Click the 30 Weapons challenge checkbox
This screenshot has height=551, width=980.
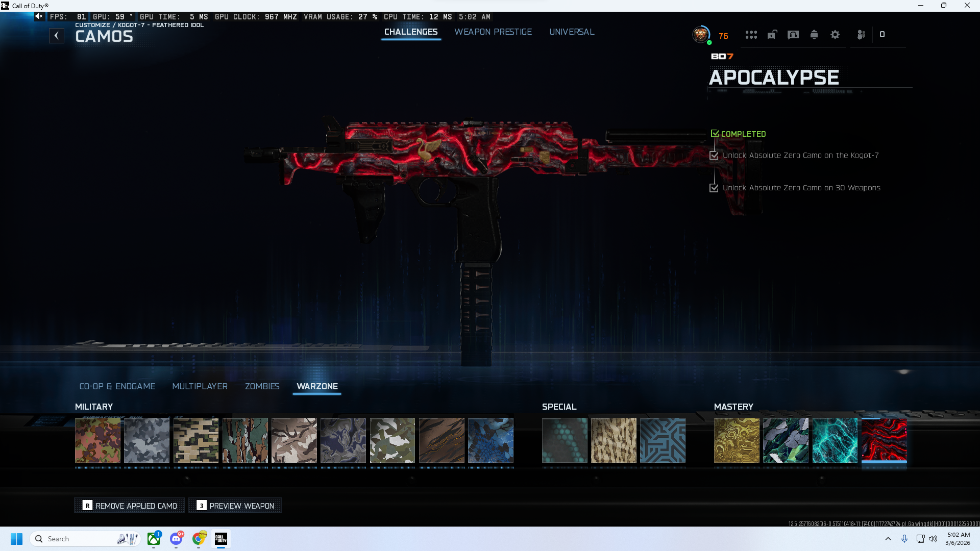click(x=714, y=188)
